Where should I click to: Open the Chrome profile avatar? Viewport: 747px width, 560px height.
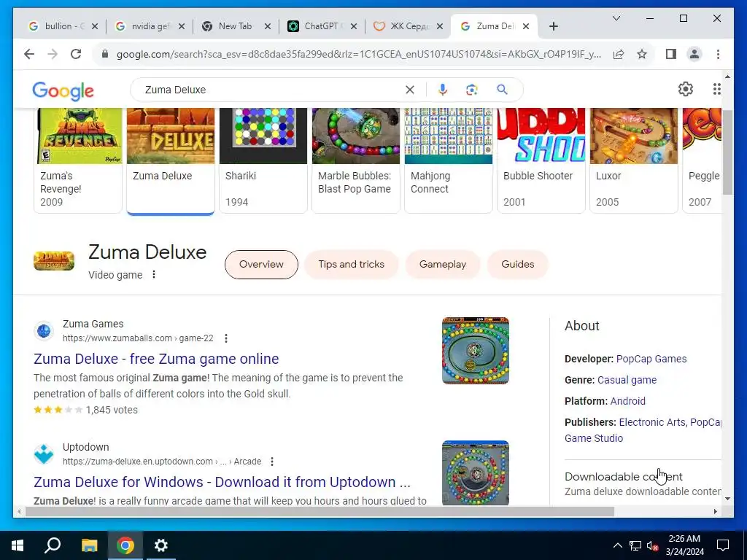coord(694,54)
